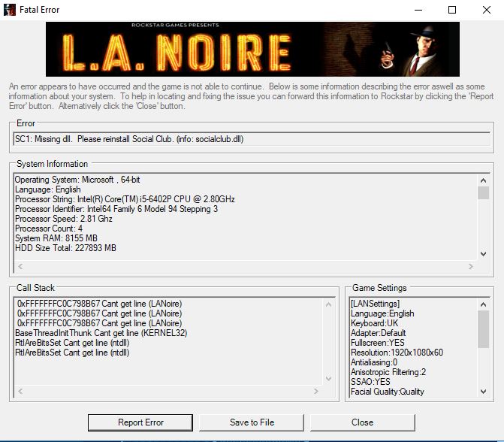
Task: Select the 'Adapter:Default' game setting
Action: [378, 333]
